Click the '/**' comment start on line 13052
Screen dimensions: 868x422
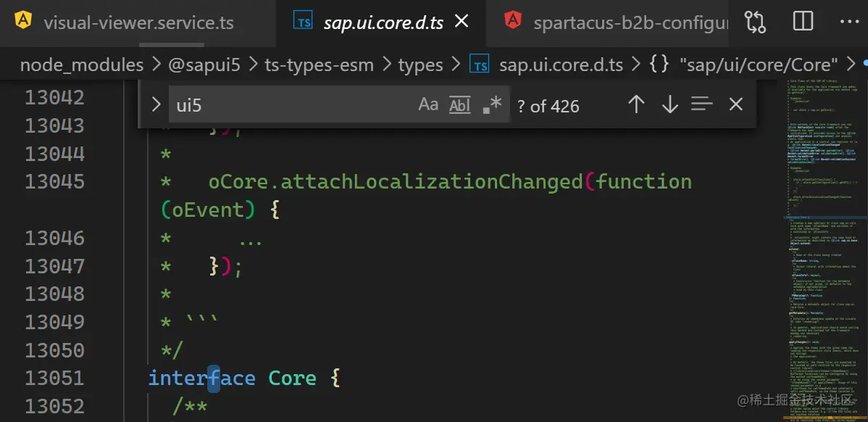tap(191, 407)
